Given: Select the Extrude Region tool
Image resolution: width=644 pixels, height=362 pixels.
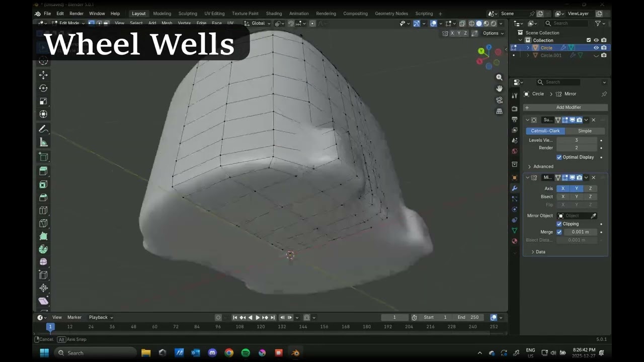Looking at the screenshot, I should tap(43, 171).
